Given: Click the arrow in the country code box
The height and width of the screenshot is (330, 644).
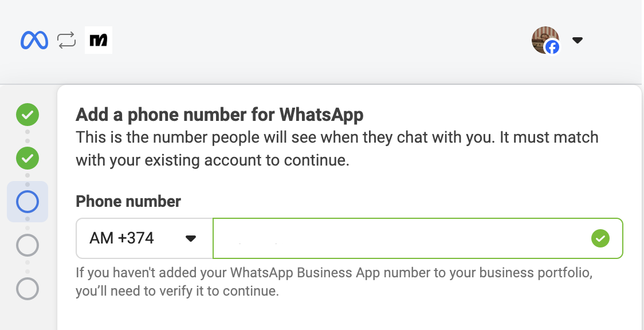Looking at the screenshot, I should pos(191,238).
